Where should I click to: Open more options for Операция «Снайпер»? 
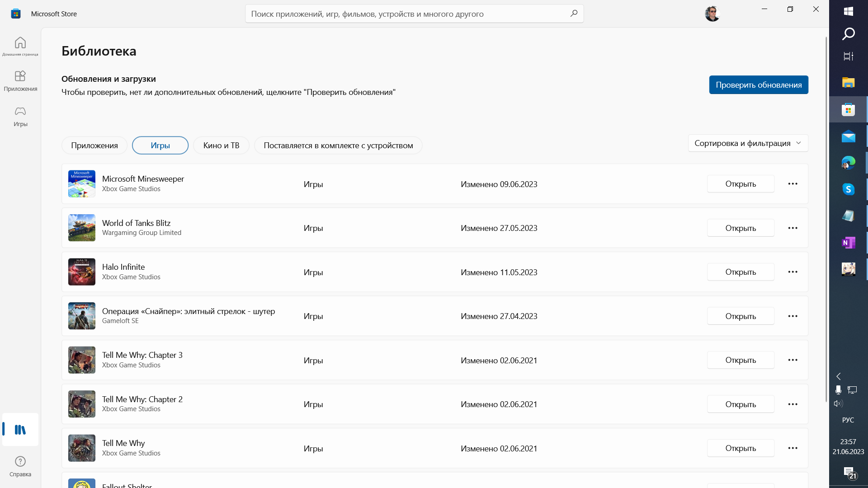[793, 316]
